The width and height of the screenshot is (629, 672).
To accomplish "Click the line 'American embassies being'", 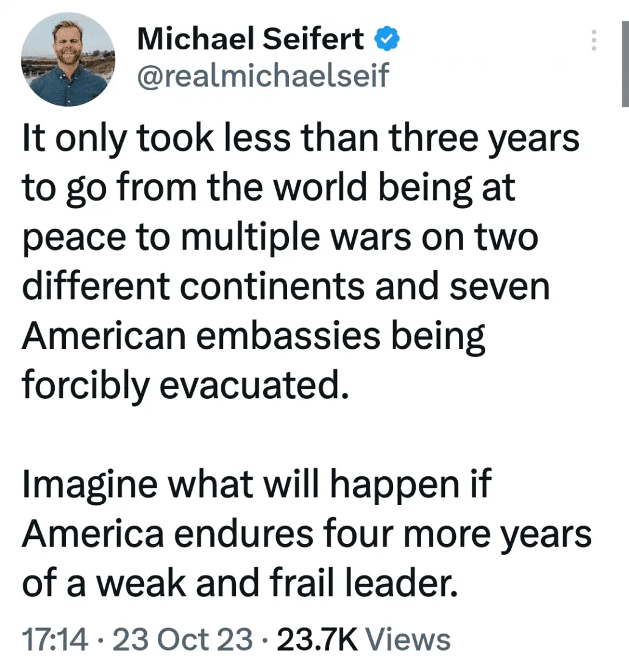I will pos(254,335).
